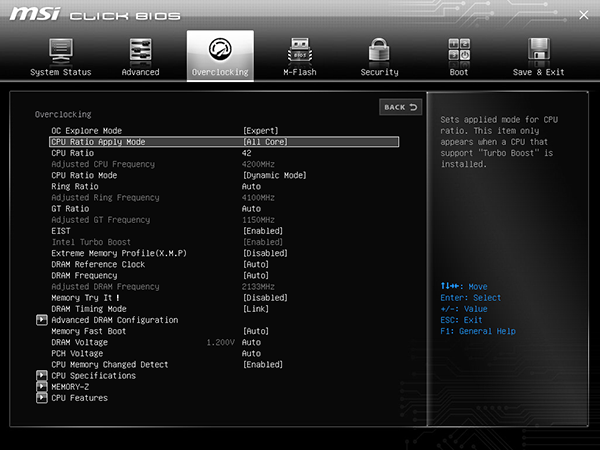Open the Security padlock icon

(379, 50)
